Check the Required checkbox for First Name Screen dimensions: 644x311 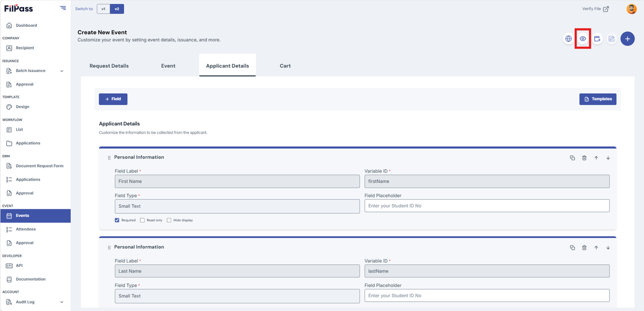pyautogui.click(x=117, y=220)
